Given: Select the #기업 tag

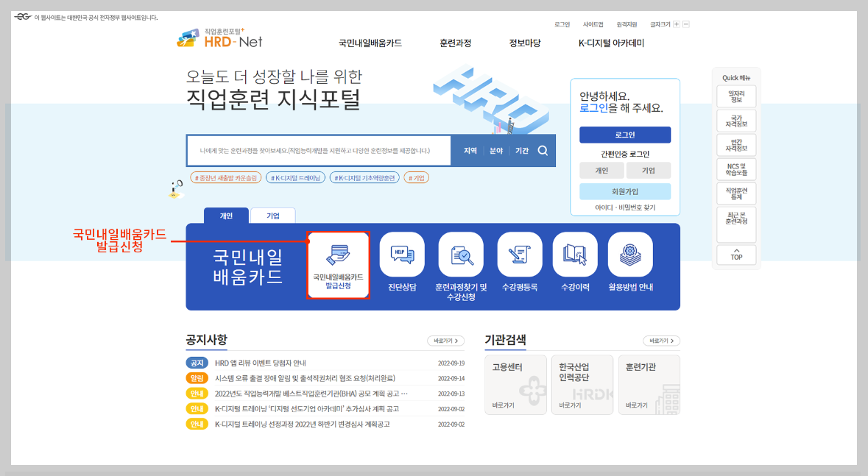Looking at the screenshot, I should pos(416,177).
